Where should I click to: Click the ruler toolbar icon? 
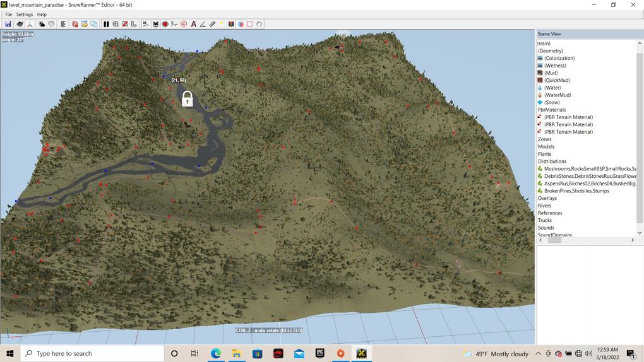[x=212, y=24]
